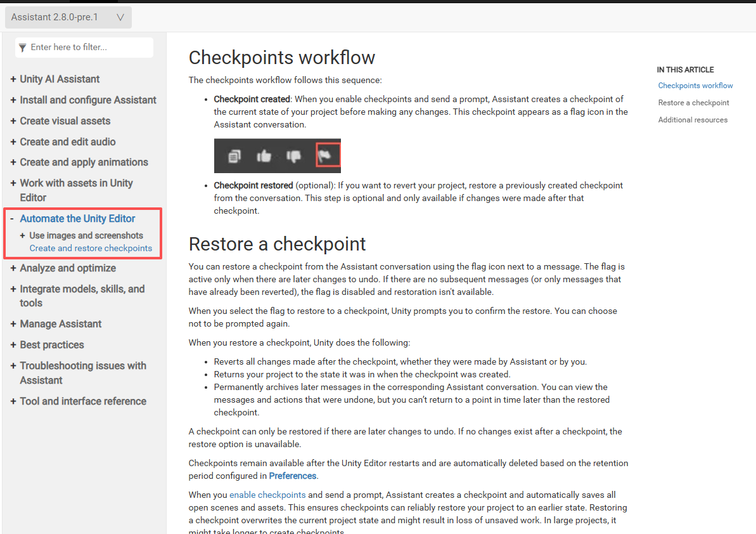756x534 pixels.
Task: Jump to Additional resources in article nav
Action: coord(693,120)
